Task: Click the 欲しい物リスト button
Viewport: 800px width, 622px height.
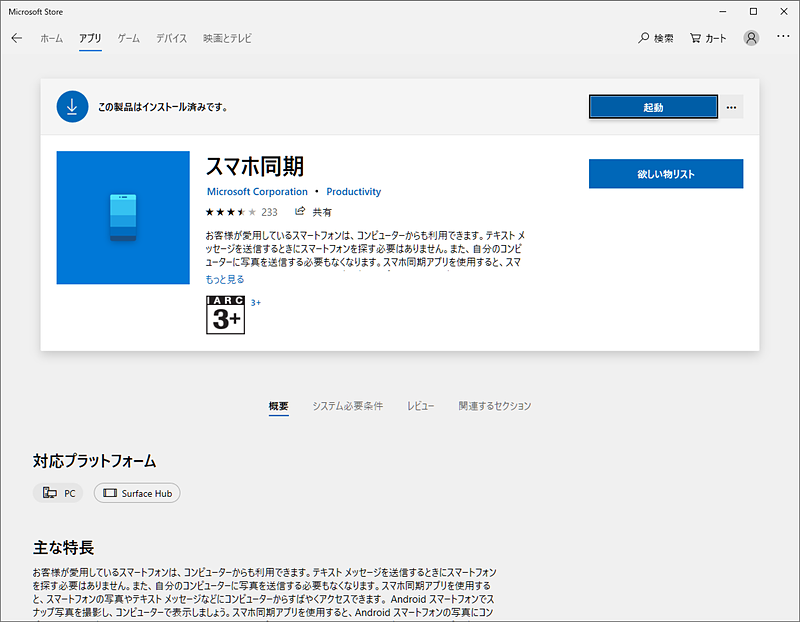Action: (x=665, y=173)
